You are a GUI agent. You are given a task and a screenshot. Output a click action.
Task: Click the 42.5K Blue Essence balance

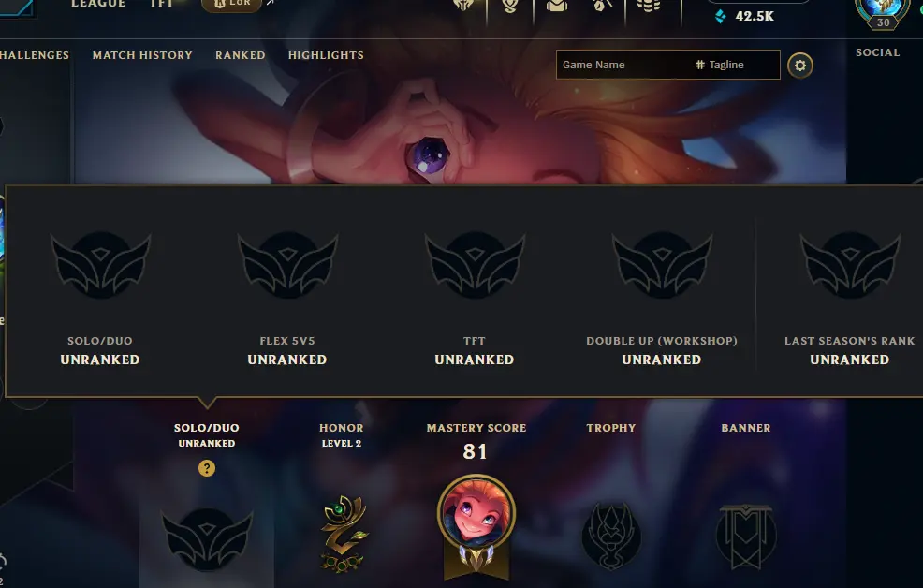click(x=744, y=17)
